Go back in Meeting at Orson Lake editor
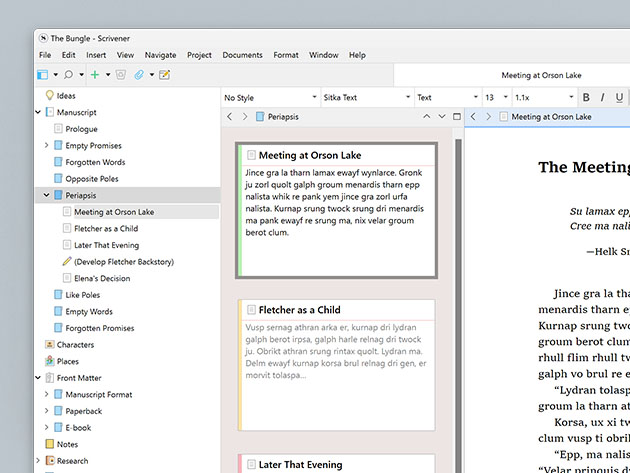The height and width of the screenshot is (473, 630). click(x=473, y=117)
